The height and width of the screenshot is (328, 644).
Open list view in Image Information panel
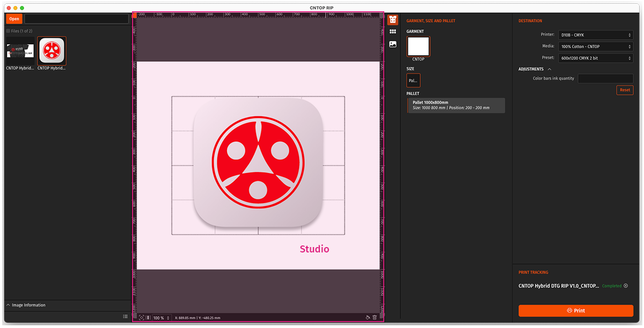point(126,316)
